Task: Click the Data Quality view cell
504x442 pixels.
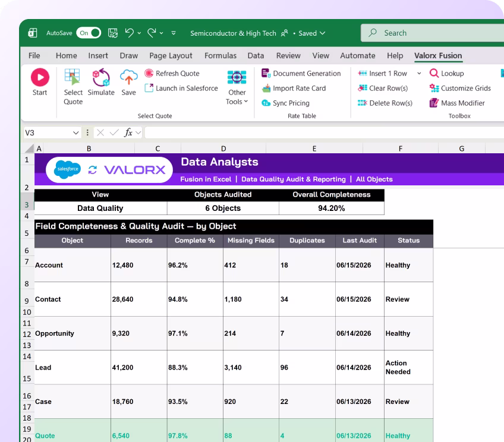Action: click(x=100, y=208)
